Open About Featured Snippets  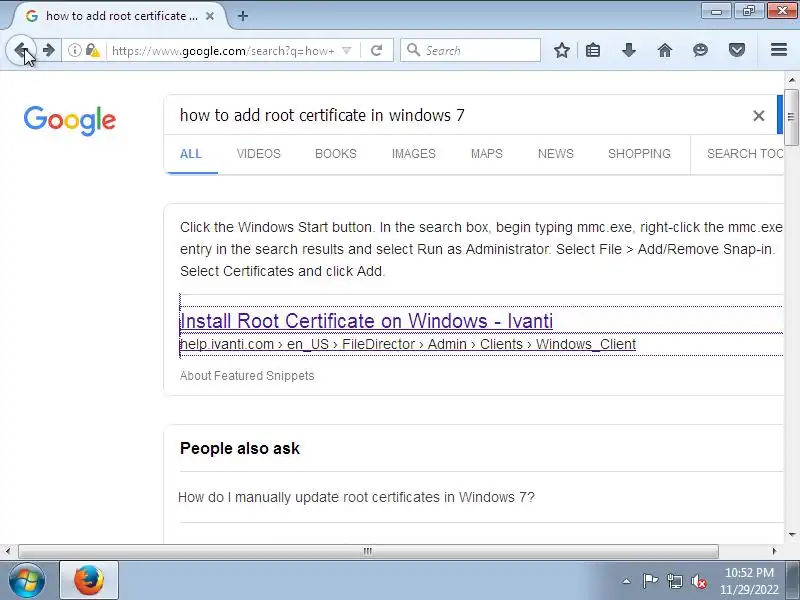point(247,376)
